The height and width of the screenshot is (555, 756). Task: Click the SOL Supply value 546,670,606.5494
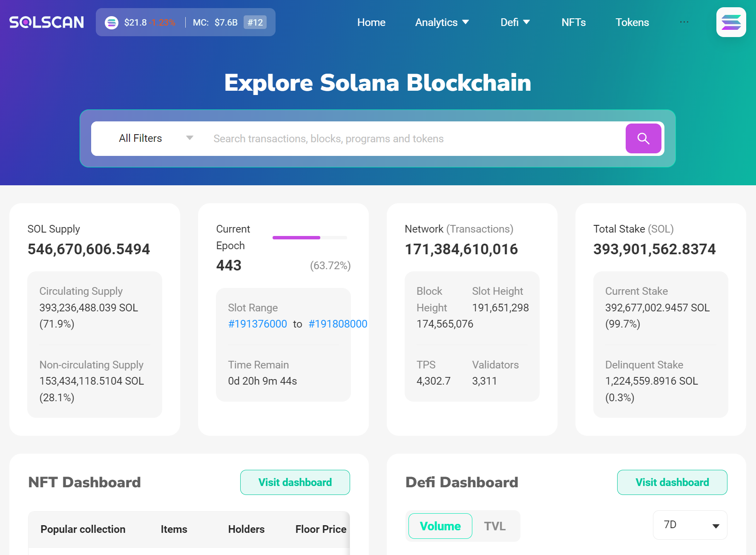pyautogui.click(x=89, y=249)
